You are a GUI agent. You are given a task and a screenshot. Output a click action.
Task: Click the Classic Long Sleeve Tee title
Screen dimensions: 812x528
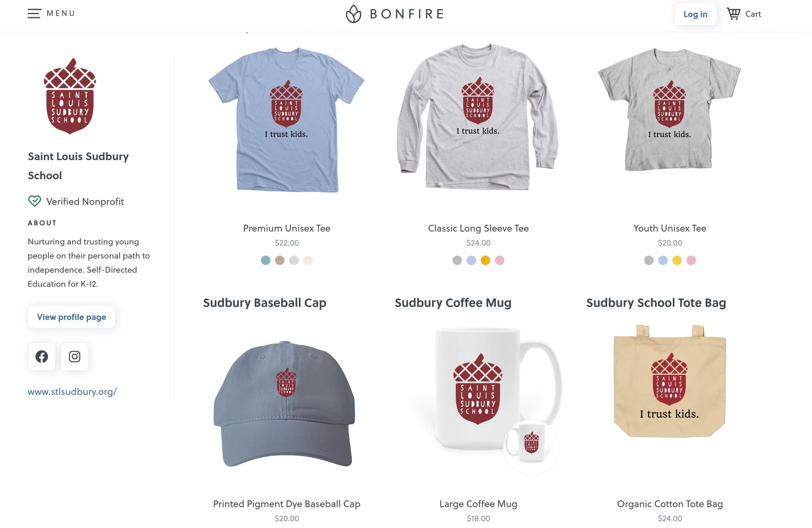[x=478, y=228]
